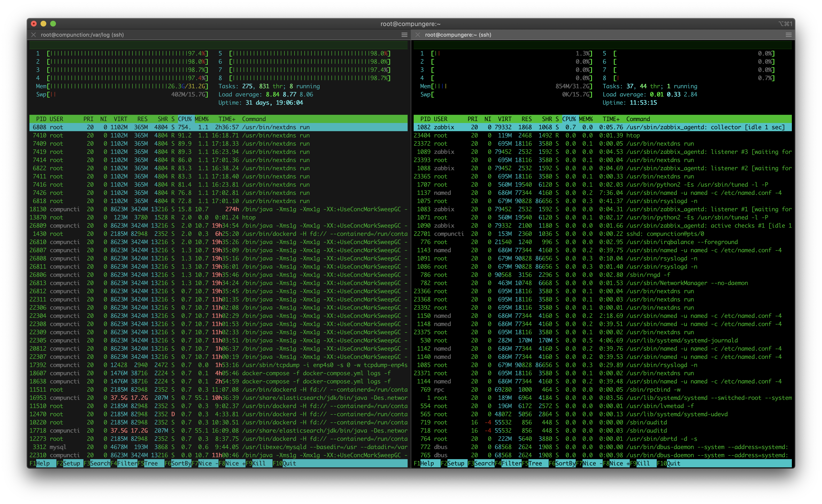
Task: Select process 17392 tcpdump row
Action: tap(219, 365)
